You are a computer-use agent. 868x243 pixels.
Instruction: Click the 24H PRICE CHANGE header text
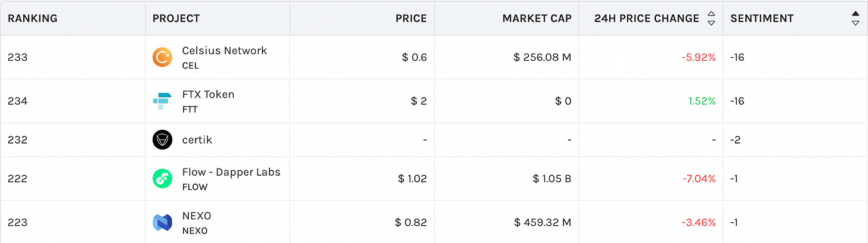[647, 18]
